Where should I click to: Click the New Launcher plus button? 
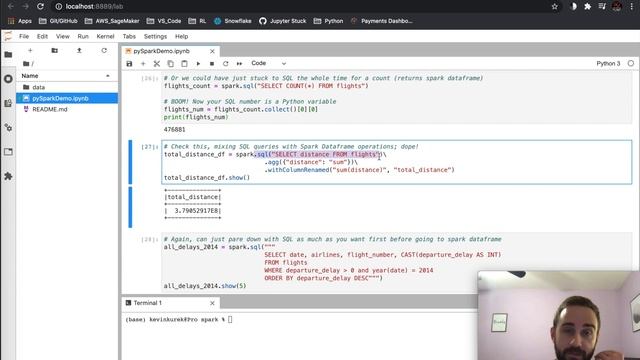[30, 51]
